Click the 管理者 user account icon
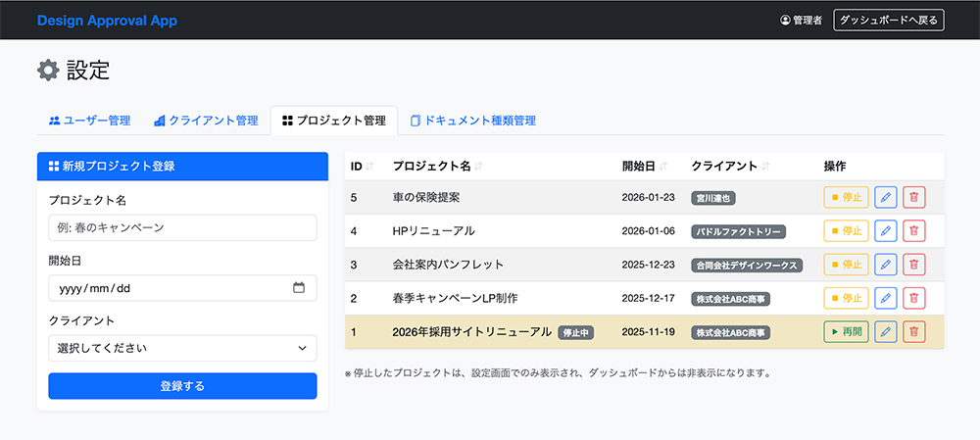The image size is (980, 440). click(785, 20)
